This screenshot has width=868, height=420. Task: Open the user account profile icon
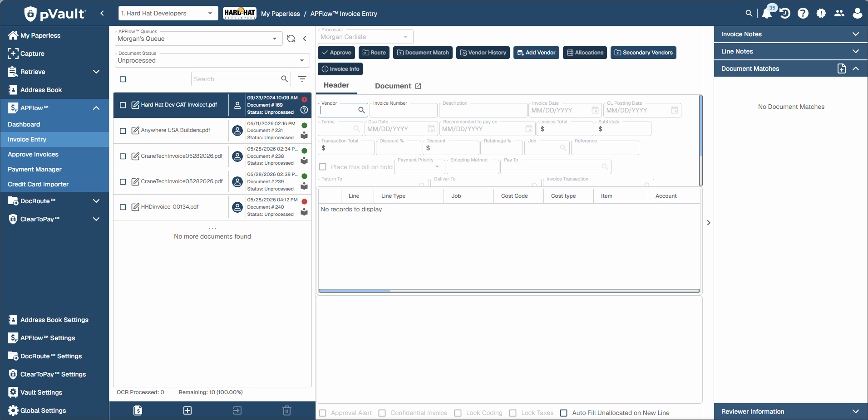858,14
